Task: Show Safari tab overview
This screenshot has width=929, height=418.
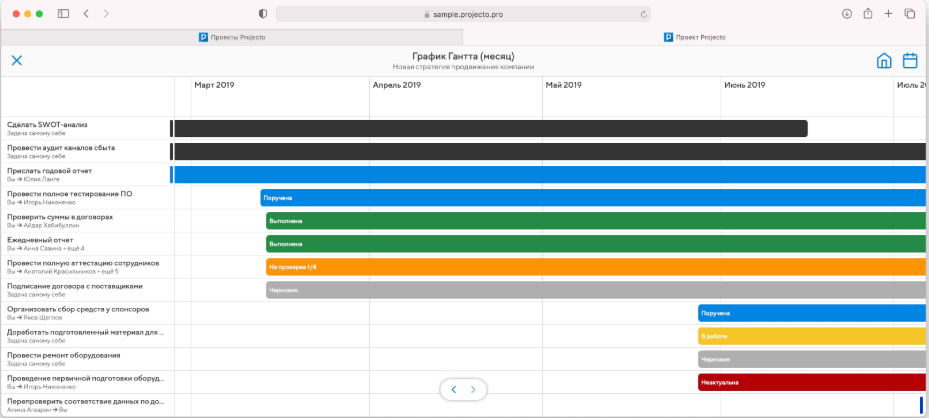Action: (909, 14)
